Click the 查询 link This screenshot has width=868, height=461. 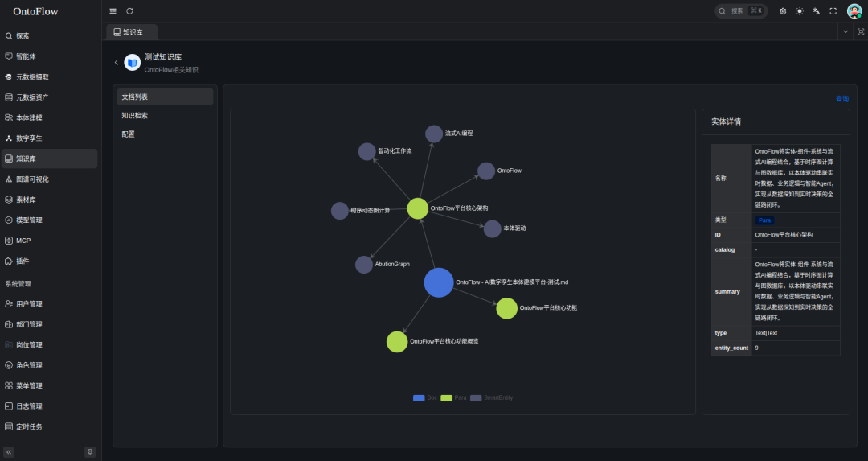[842, 99]
